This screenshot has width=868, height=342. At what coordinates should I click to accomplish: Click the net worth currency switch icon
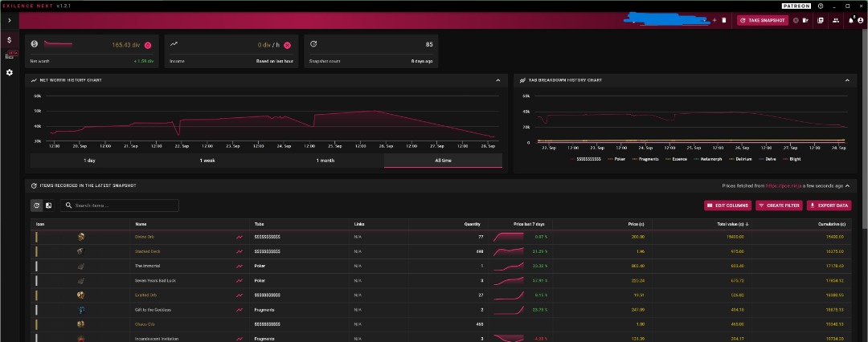coord(147,45)
